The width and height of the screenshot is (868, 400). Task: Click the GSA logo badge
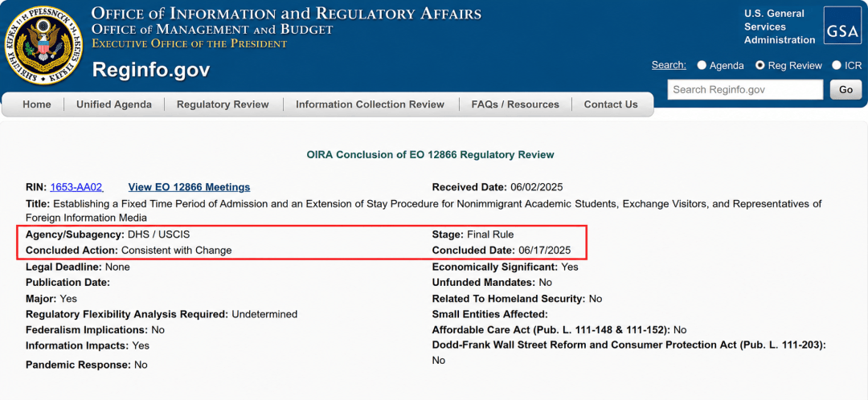(x=842, y=26)
